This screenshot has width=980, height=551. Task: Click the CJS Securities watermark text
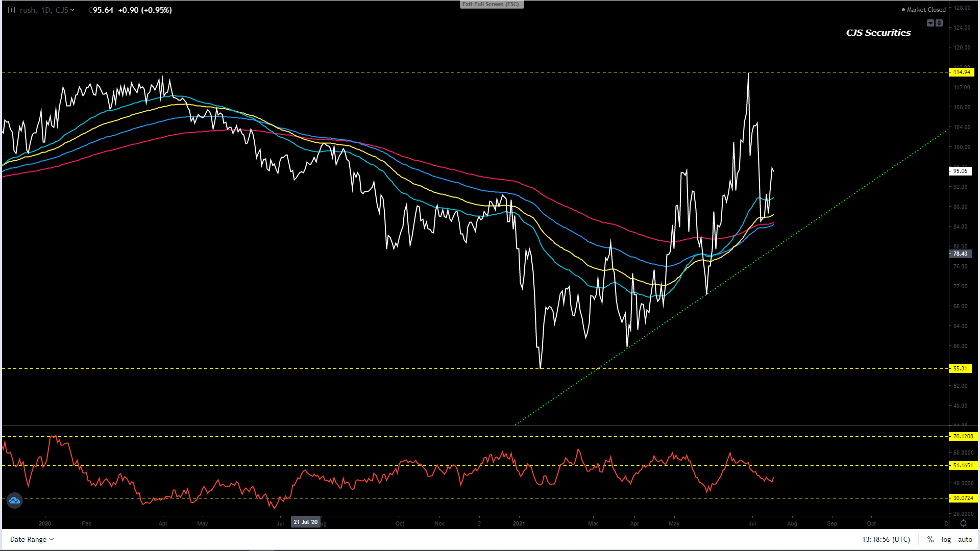coord(878,33)
